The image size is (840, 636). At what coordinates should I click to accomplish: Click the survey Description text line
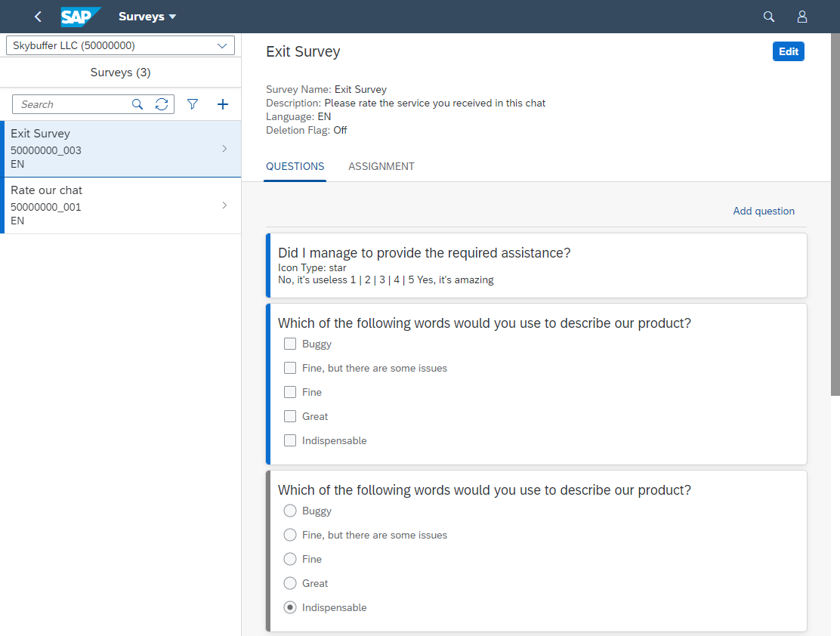pyautogui.click(x=406, y=103)
